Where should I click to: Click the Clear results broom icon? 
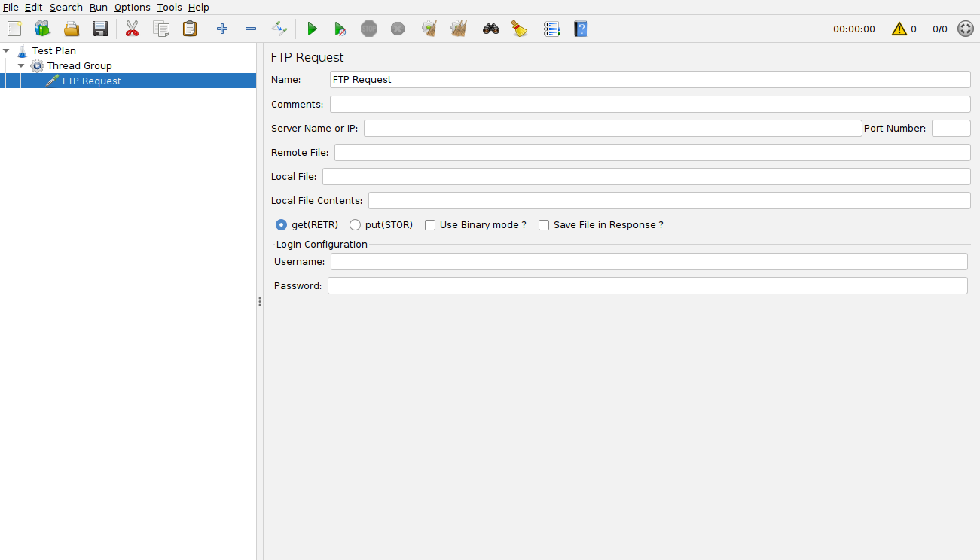pyautogui.click(x=429, y=29)
